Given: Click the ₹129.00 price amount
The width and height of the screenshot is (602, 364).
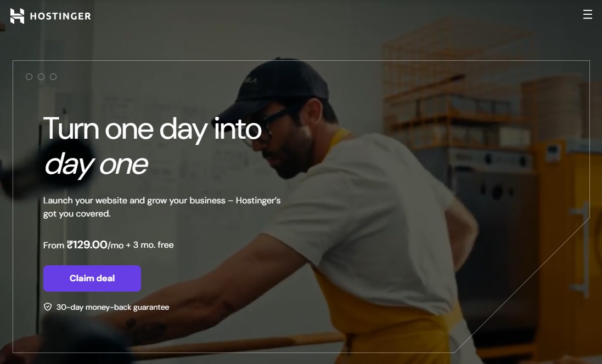Looking at the screenshot, I should [x=87, y=244].
